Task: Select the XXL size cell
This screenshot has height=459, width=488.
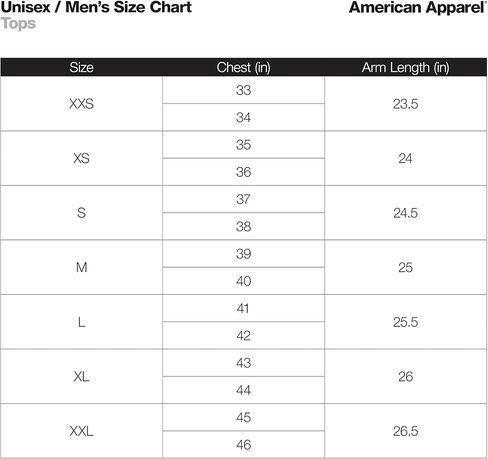Action: click(x=81, y=431)
